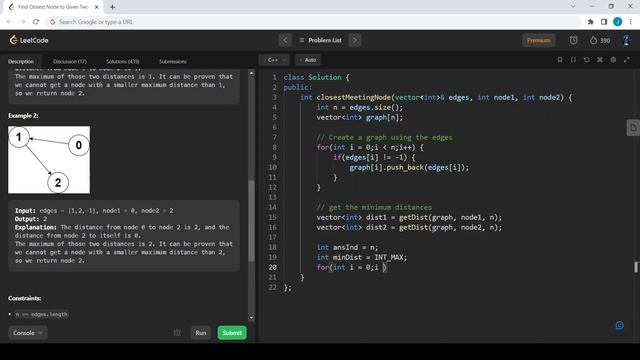This screenshot has height=360, width=640.
Task: Click 'Output: 2' in Example 2
Action: pos(31,219)
